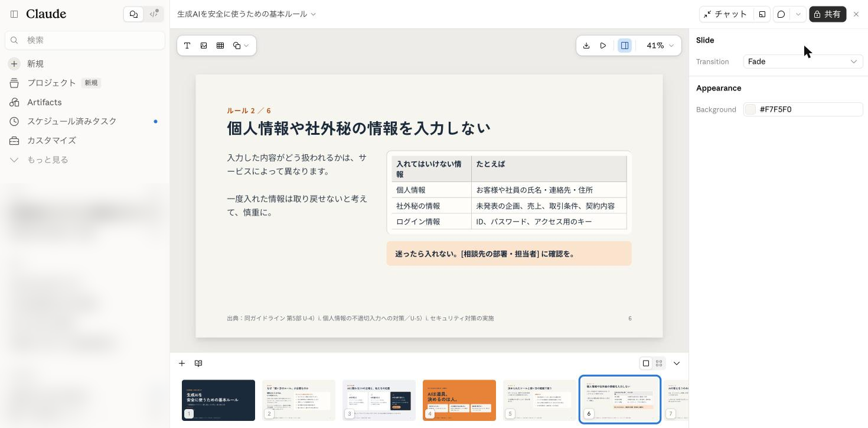Click the slide title 個人情報や社外秘の情報を入力しない

[x=358, y=128]
